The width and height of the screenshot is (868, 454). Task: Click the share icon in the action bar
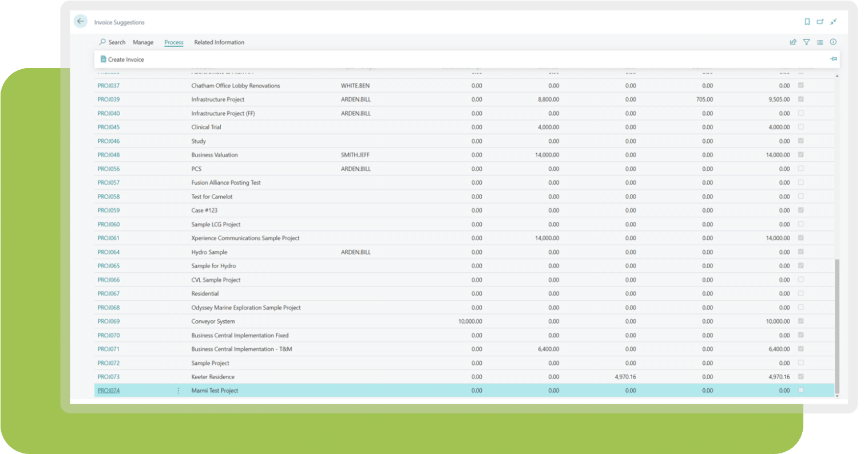click(x=793, y=42)
